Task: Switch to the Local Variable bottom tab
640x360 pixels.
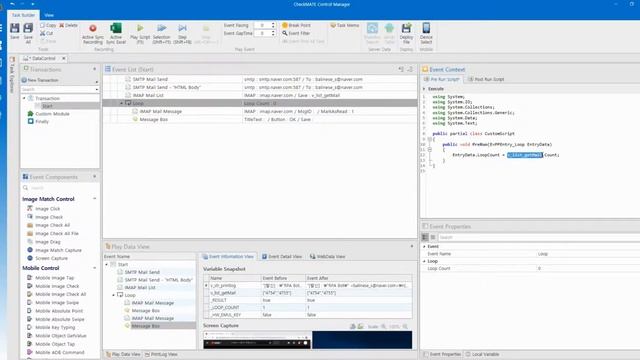Action: [482, 354]
